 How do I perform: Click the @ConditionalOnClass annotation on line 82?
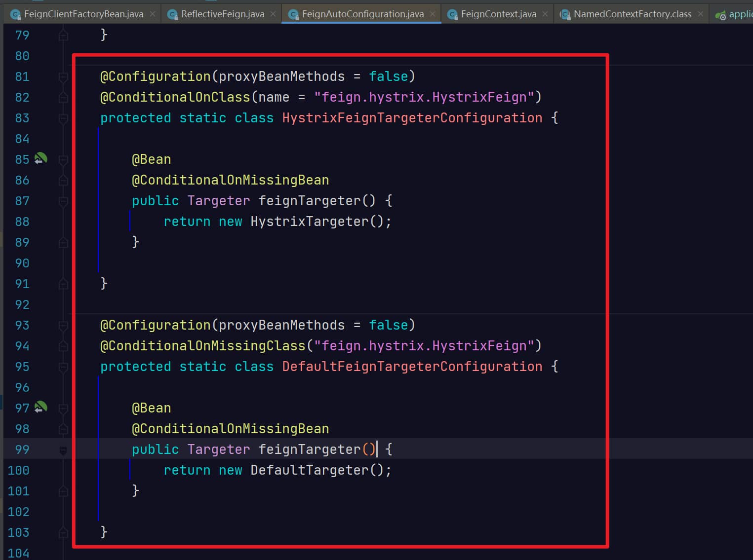point(175,97)
